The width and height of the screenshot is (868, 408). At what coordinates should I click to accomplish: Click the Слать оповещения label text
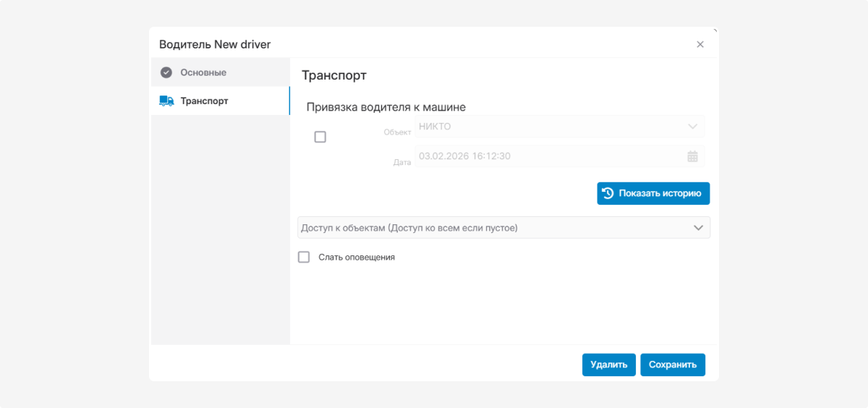(x=357, y=257)
